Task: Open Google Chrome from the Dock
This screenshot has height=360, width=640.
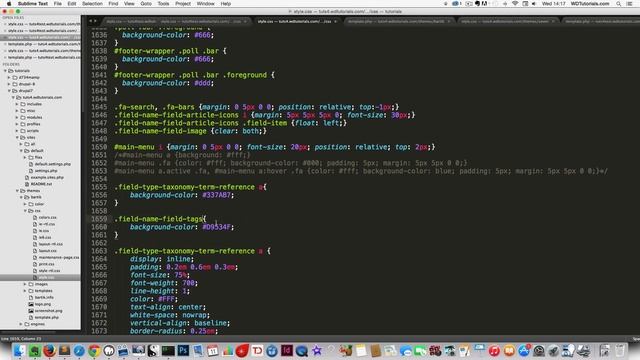Action: click(94, 351)
